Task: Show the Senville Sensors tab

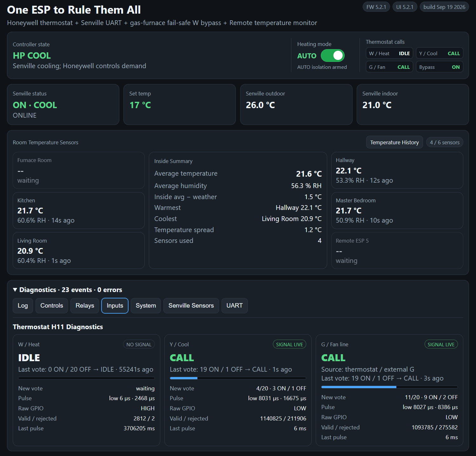Action: tap(191, 306)
